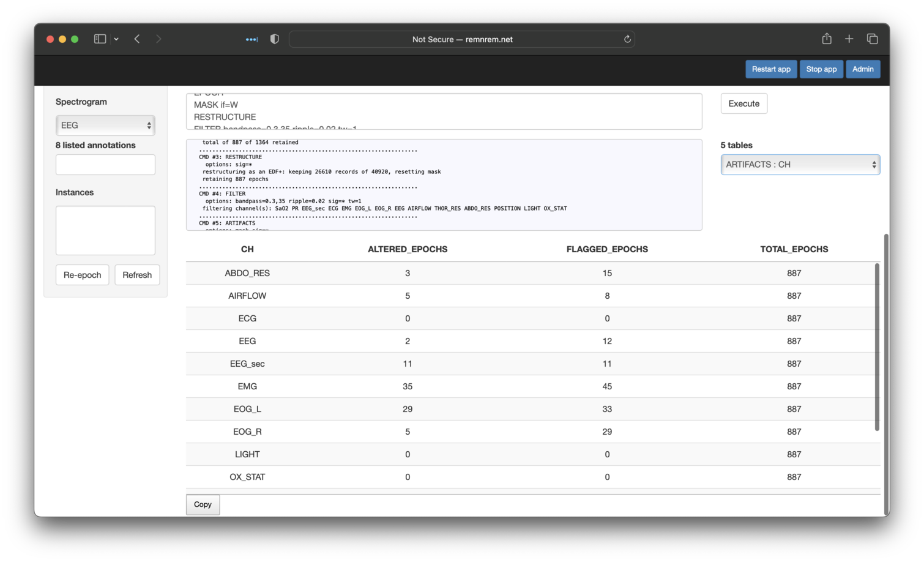924x562 pixels.
Task: Toggle the Safari sidebar icon
Action: pyautogui.click(x=100, y=39)
